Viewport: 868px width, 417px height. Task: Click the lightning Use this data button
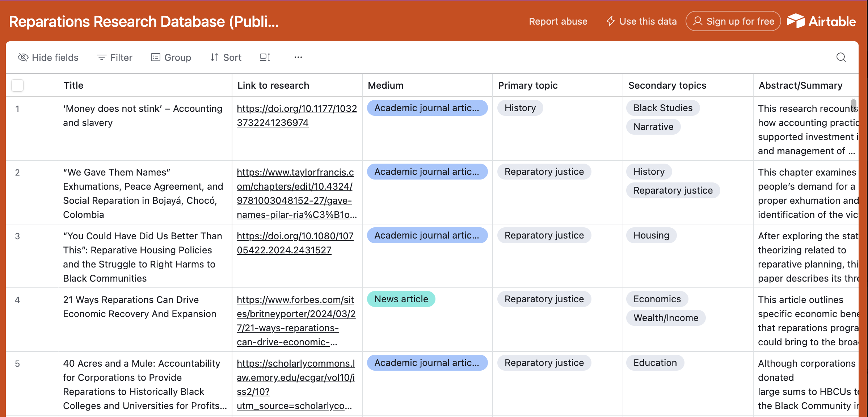(641, 21)
